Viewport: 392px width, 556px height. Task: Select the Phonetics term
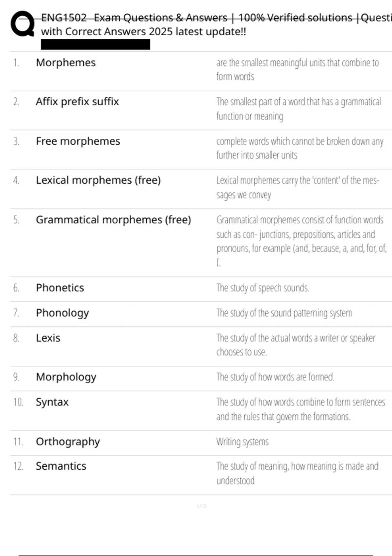point(60,287)
